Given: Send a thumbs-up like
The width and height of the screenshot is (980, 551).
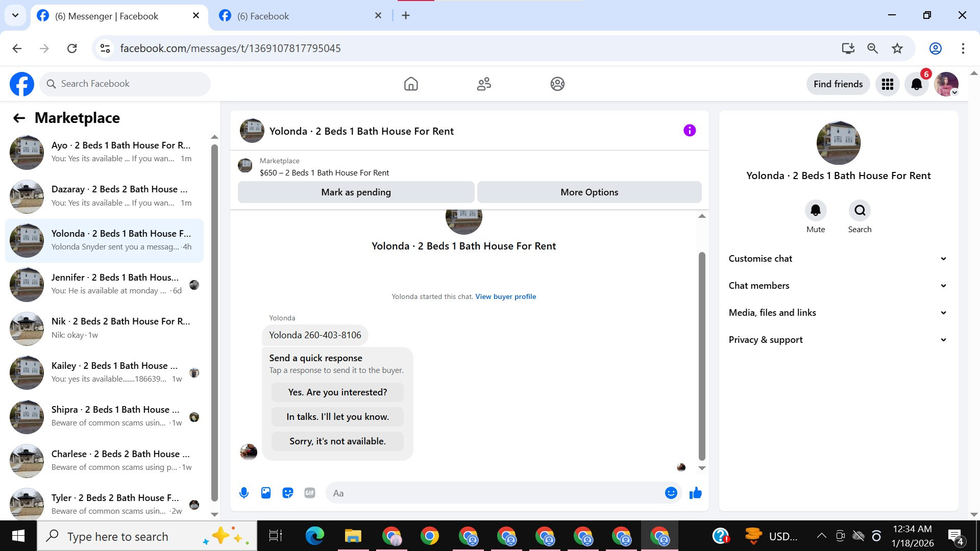Looking at the screenshot, I should click(695, 493).
